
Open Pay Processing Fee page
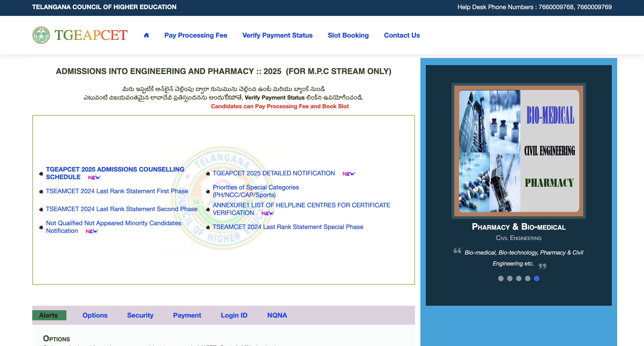pyautogui.click(x=196, y=35)
